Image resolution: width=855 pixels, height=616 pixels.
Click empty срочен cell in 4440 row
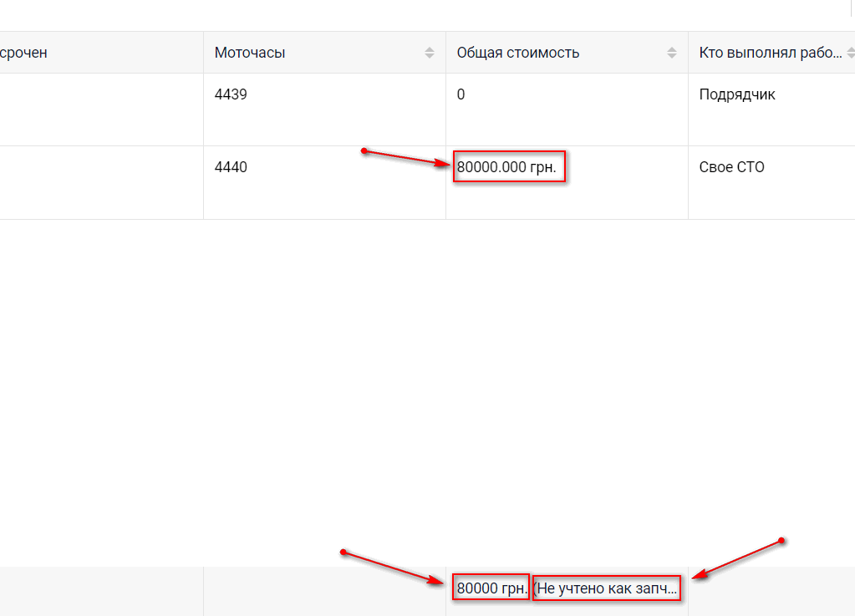click(100, 182)
